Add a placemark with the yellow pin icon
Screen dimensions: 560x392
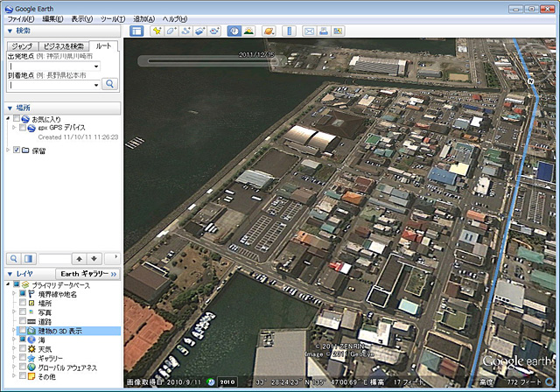point(157,31)
